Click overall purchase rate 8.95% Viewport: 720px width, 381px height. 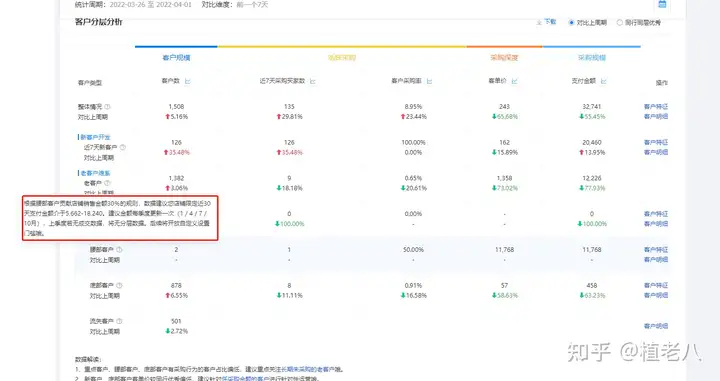pos(413,106)
